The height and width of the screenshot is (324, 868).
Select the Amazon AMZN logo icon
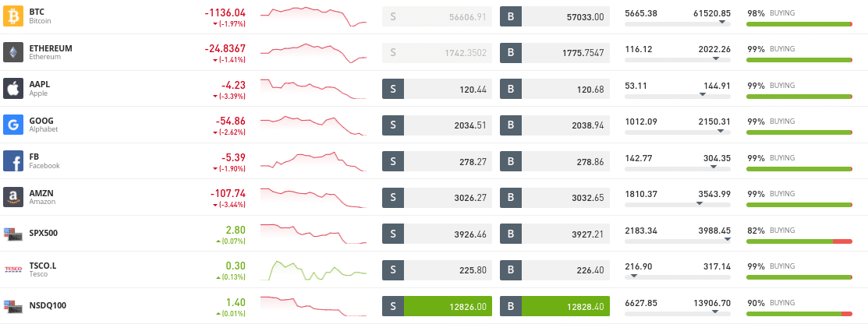click(x=13, y=197)
